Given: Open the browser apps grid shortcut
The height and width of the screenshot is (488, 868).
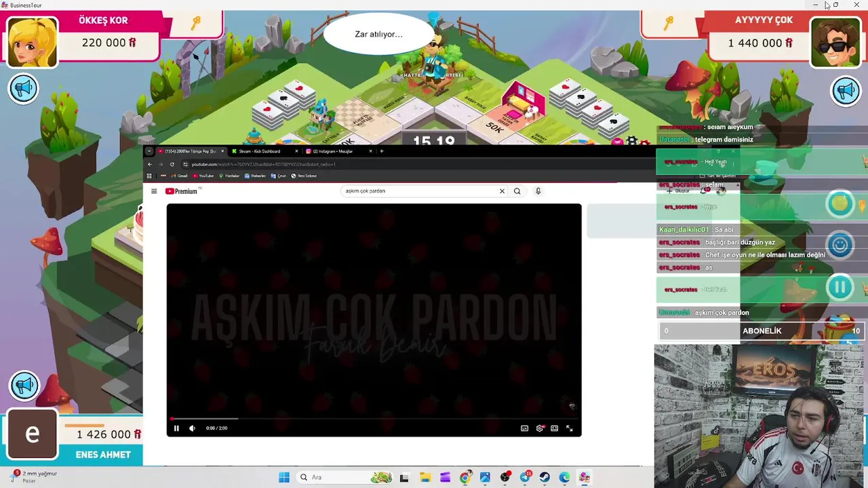Looking at the screenshot, I should 149,176.
